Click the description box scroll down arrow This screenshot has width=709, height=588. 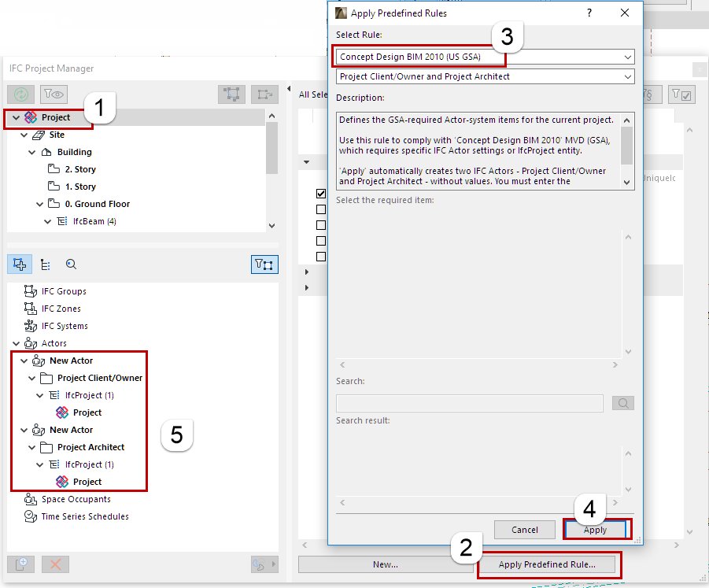(x=626, y=183)
